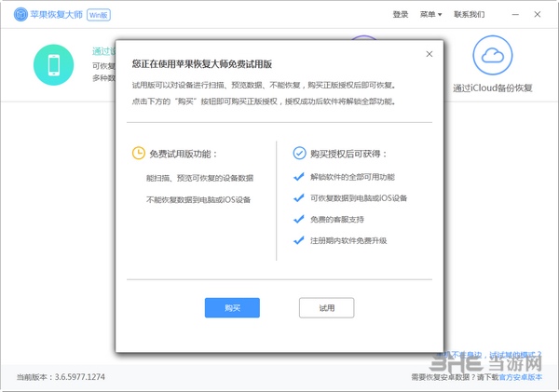Click the 试用 button
Viewport: 559px width, 392px height.
[327, 307]
